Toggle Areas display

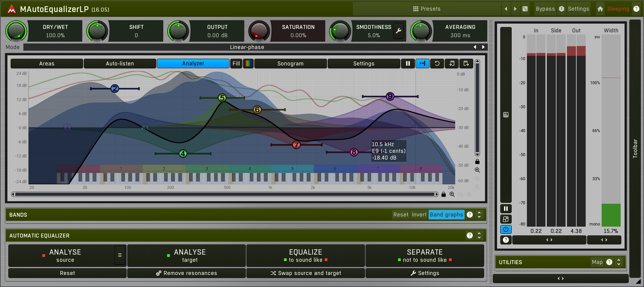[47, 63]
